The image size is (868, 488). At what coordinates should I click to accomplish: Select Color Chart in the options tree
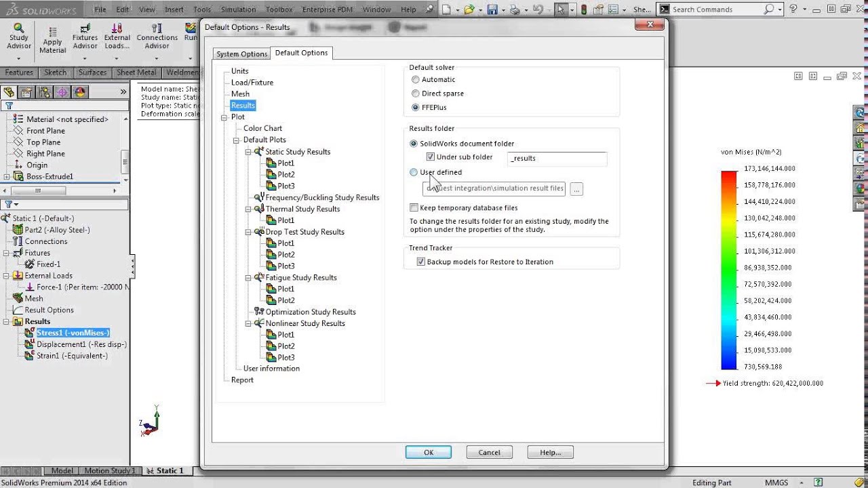(x=262, y=128)
